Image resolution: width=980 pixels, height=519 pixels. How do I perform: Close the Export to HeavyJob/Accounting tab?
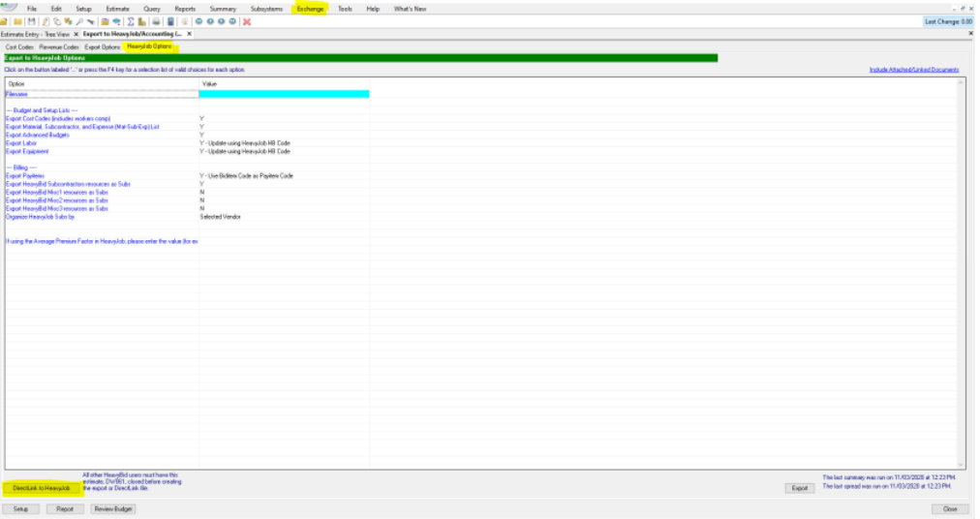[x=190, y=35]
